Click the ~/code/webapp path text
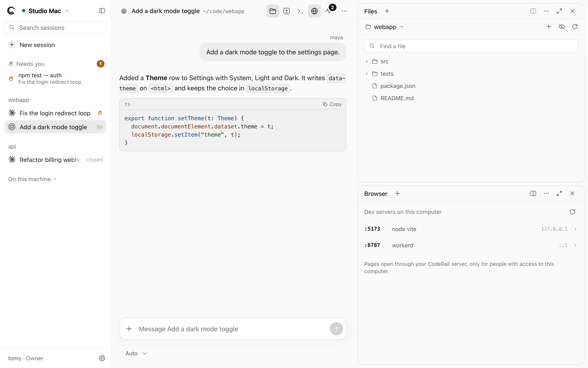 224,11
